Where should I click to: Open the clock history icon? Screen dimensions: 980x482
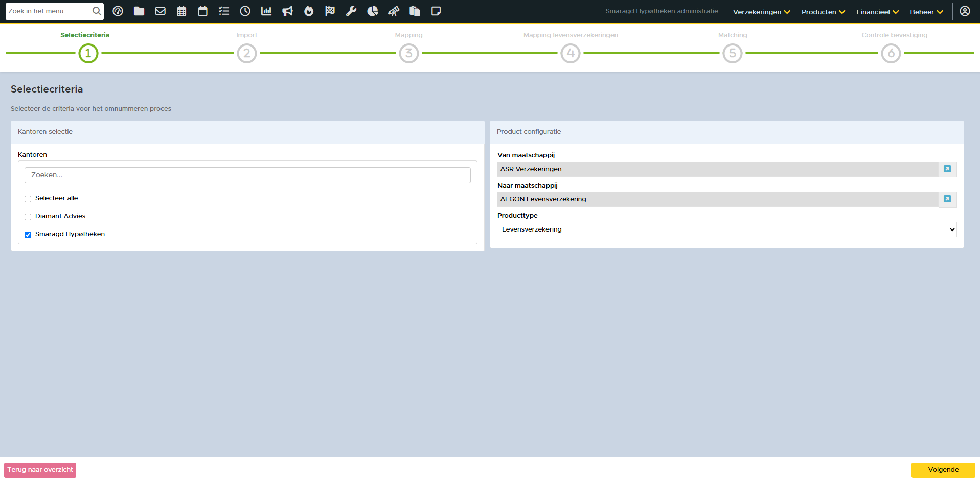[245, 11]
